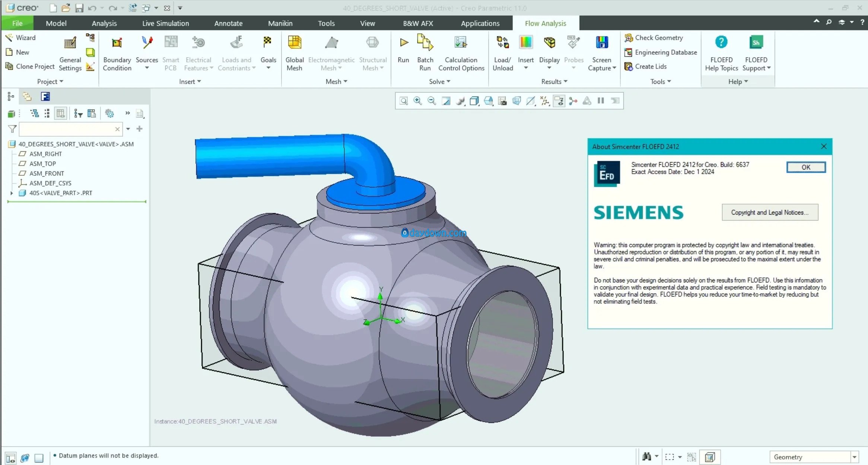Toggle tree columns display
The image size is (868, 465).
[60, 114]
